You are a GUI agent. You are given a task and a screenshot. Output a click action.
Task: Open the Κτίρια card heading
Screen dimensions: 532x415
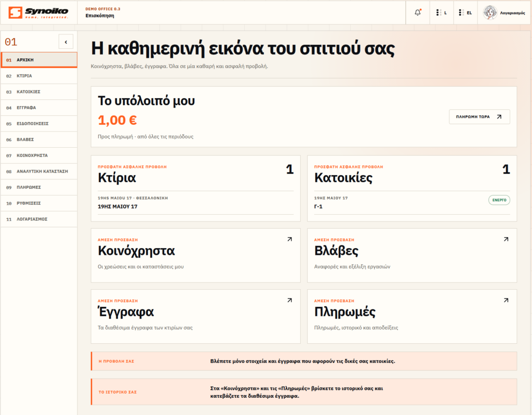click(117, 178)
